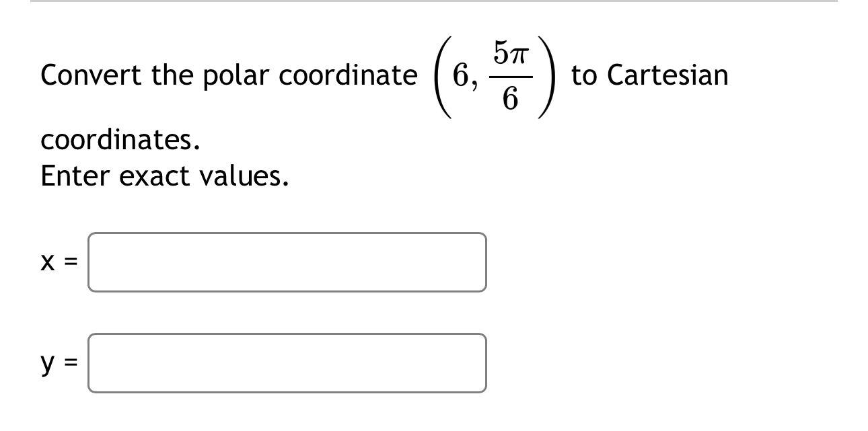
Task: Click the text 'Enter exact values.'
Action: (x=164, y=176)
